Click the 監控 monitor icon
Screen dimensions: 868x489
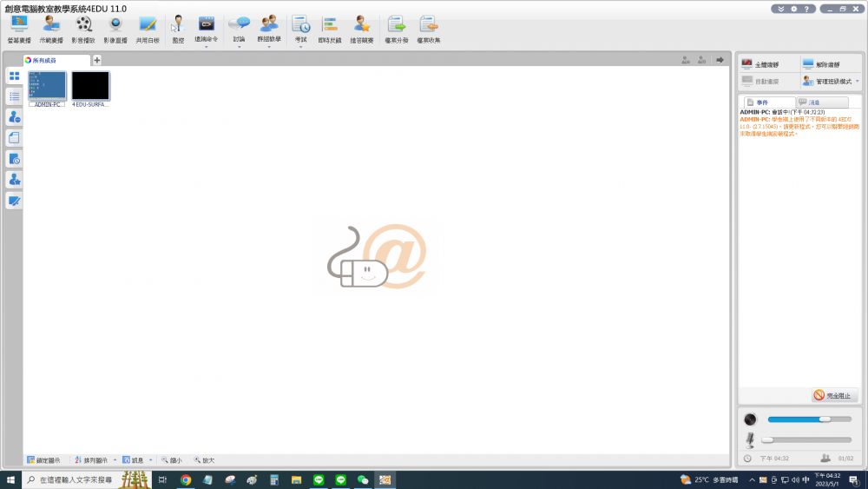[x=178, y=29]
